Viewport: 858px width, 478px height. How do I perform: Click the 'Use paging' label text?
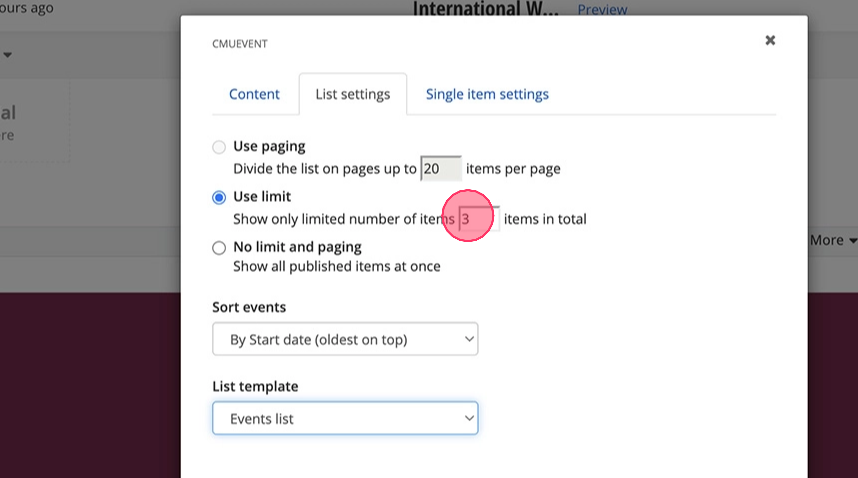click(269, 146)
